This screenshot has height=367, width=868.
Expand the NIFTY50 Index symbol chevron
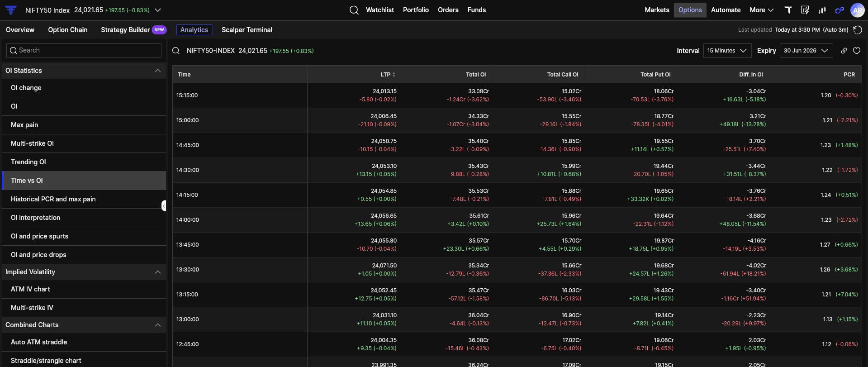pos(158,10)
